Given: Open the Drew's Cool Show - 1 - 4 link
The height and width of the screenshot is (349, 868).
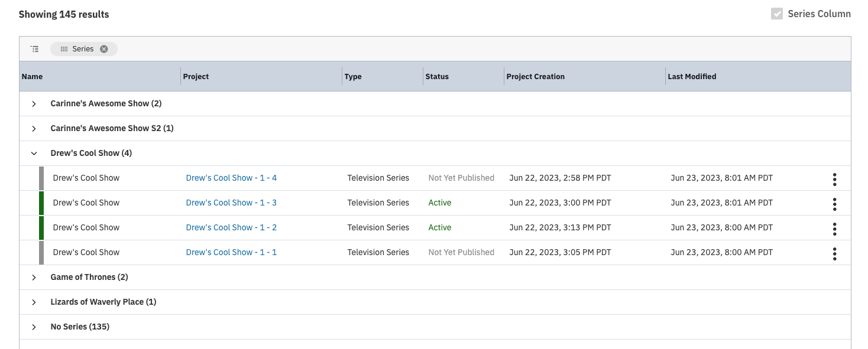Looking at the screenshot, I should pyautogui.click(x=231, y=178).
